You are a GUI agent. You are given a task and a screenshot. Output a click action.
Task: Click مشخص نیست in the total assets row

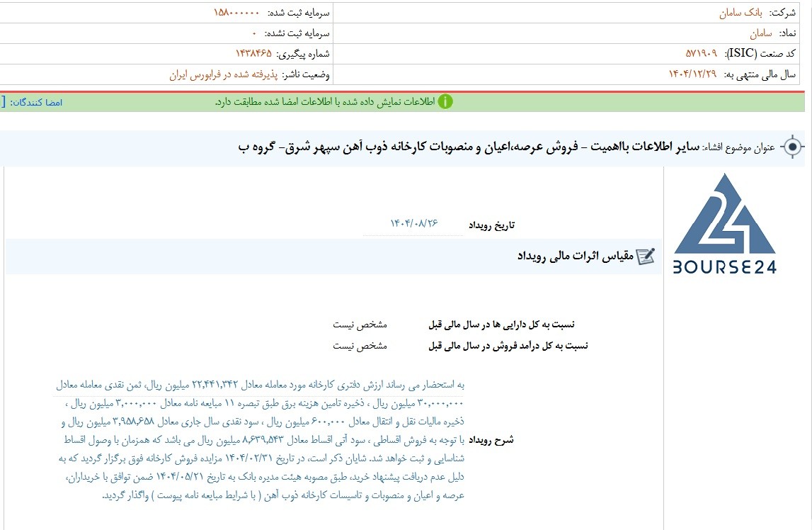pyautogui.click(x=360, y=325)
